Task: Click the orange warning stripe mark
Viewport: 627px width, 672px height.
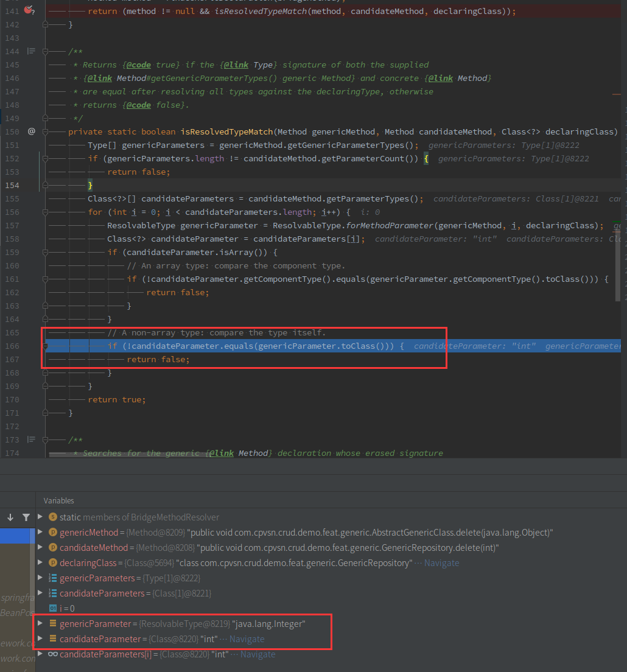Action: tap(616, 94)
